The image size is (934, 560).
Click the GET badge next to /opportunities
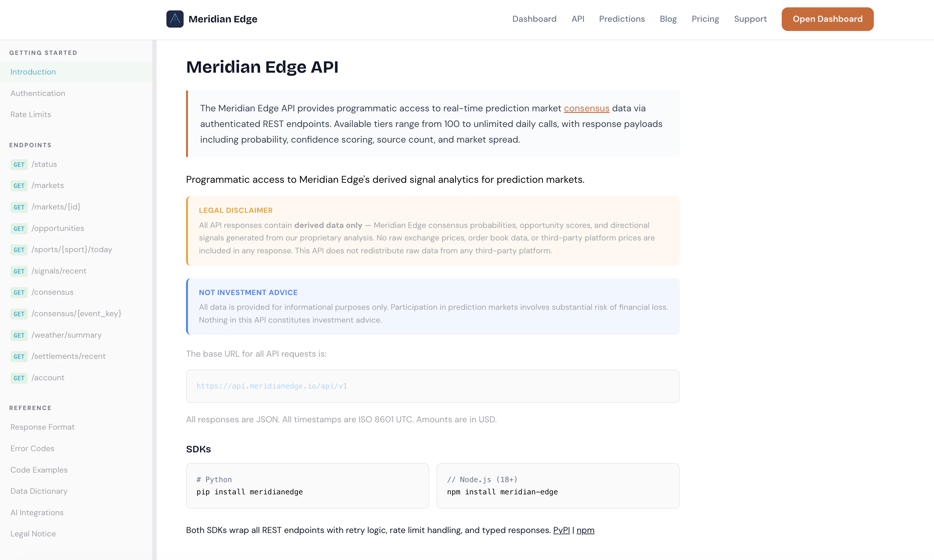[x=19, y=228]
